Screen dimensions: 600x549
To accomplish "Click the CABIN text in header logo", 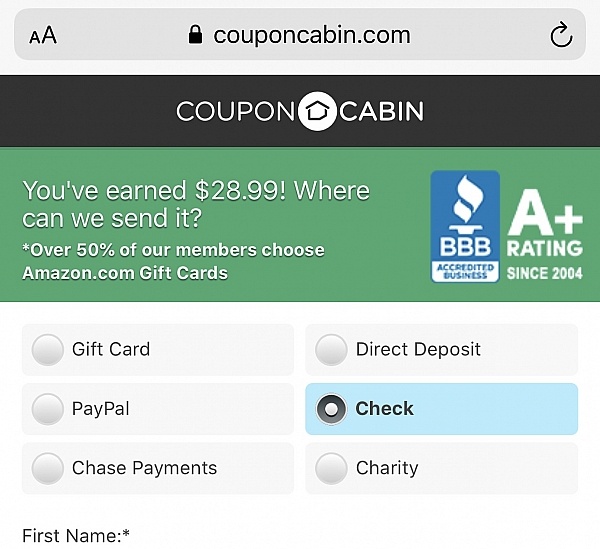I will coord(382,111).
